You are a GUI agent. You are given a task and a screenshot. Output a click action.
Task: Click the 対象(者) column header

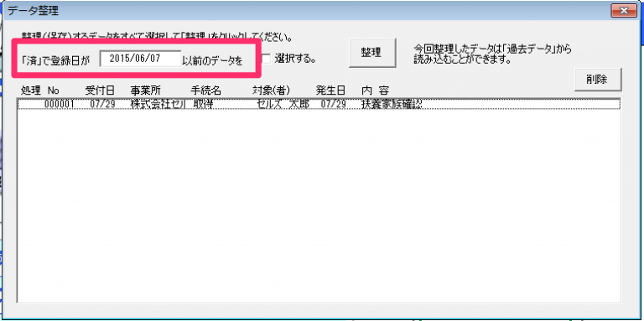(x=271, y=91)
